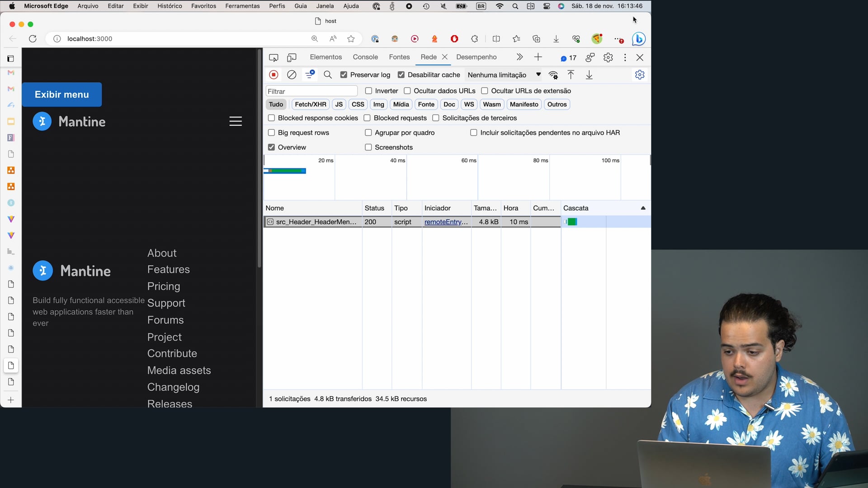Click the stop recording network log icon
868x488 pixels.
tap(274, 75)
